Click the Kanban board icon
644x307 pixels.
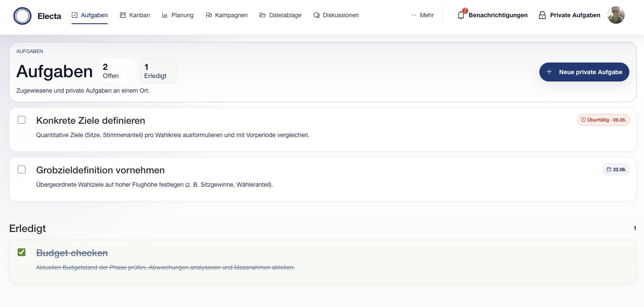tap(123, 15)
